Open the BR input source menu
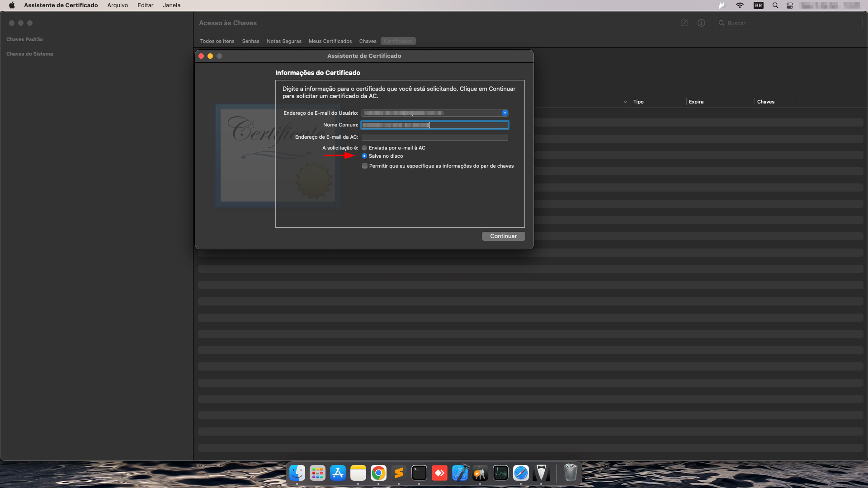 point(758,5)
